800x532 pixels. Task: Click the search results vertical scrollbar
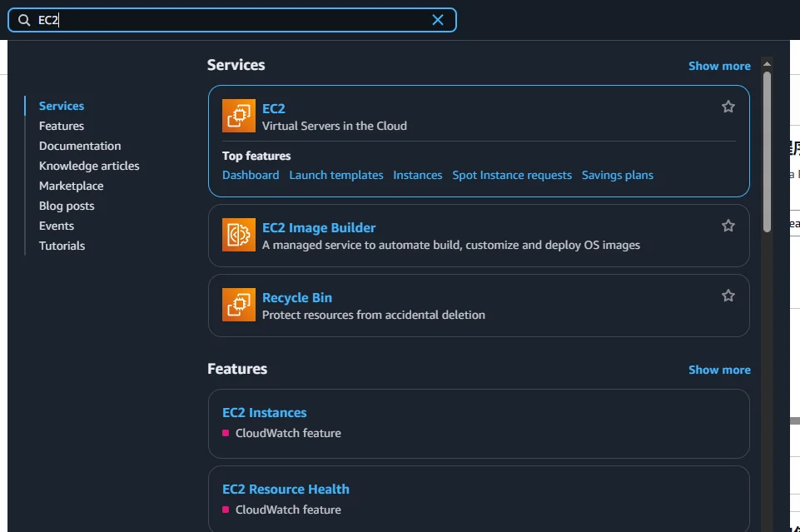[767, 150]
